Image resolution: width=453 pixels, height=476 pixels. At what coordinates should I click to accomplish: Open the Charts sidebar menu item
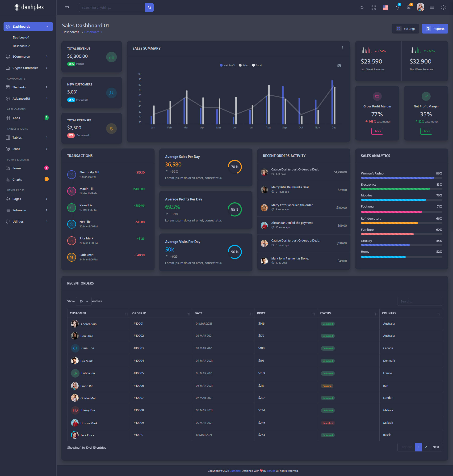17,179
